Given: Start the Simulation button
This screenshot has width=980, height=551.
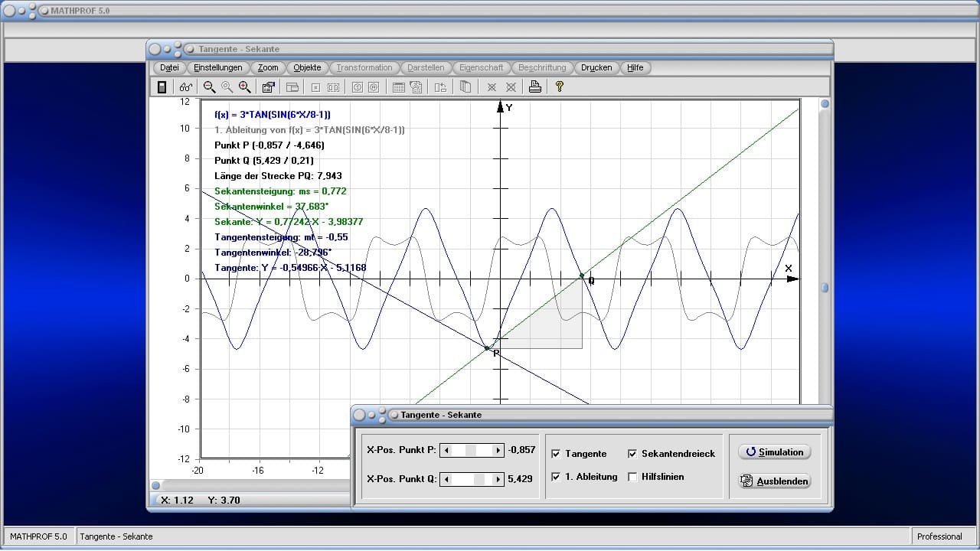Looking at the screenshot, I should click(x=774, y=452).
